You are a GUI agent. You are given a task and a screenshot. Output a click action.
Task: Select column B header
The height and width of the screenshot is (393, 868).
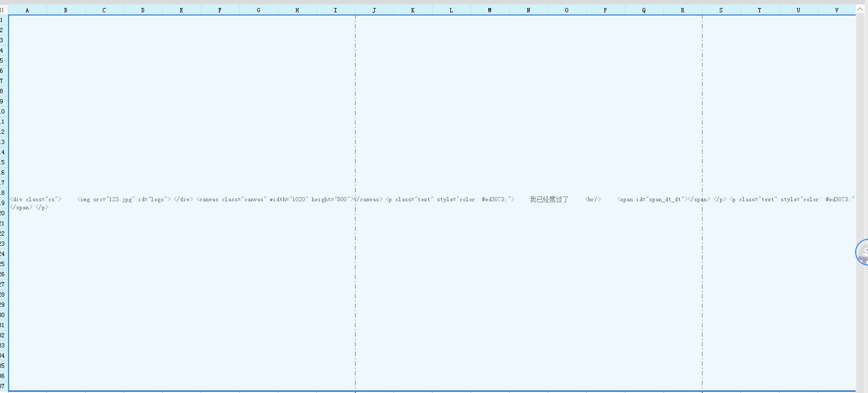(x=66, y=10)
